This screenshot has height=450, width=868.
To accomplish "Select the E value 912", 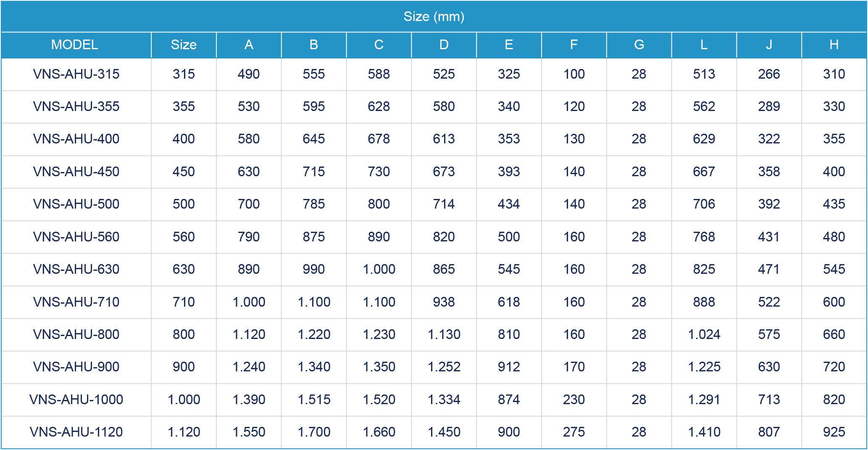I will (509, 367).
